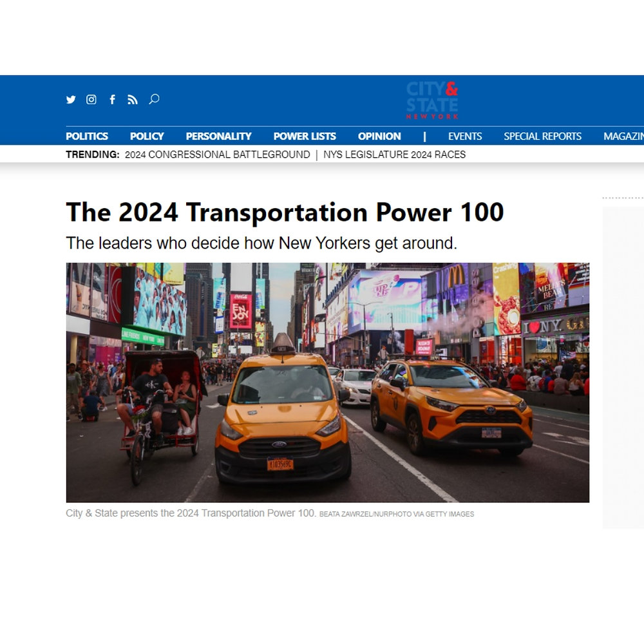Select the POLITICS menu item
This screenshot has width=644, height=644.
[86, 136]
